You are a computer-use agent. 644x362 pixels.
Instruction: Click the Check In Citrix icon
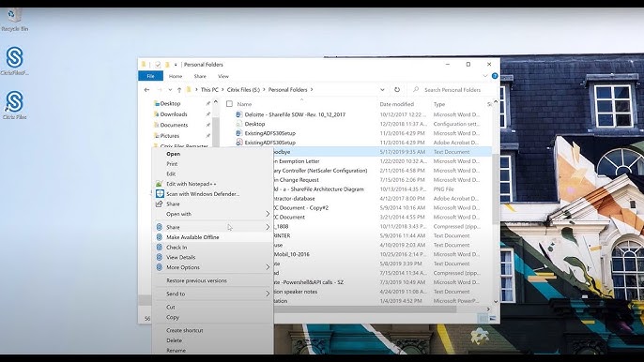pyautogui.click(x=160, y=247)
